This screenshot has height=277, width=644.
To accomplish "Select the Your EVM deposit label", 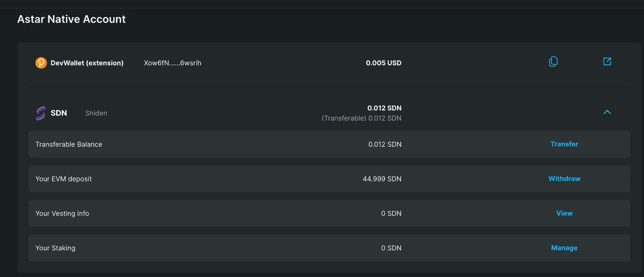I will pos(63,179).
